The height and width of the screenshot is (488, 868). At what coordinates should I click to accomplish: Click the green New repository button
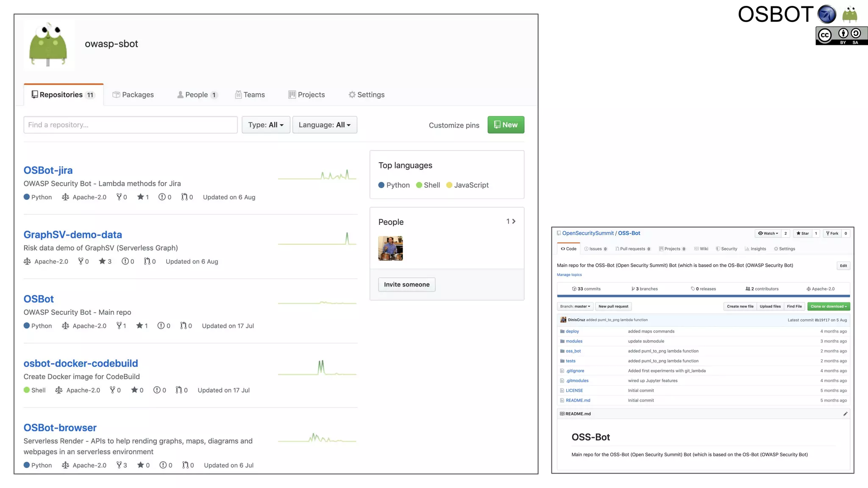[506, 125]
